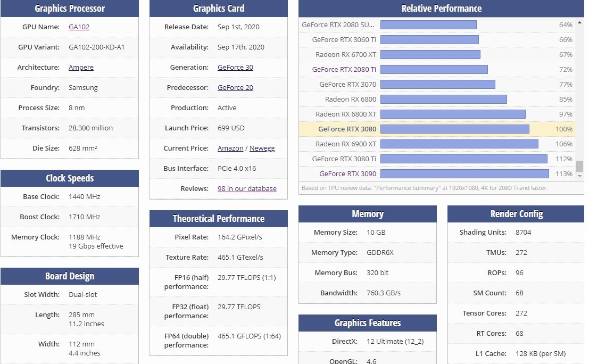Click the '10 GB' memory size value
Screen dimensions: 589x364
[x=376, y=232]
